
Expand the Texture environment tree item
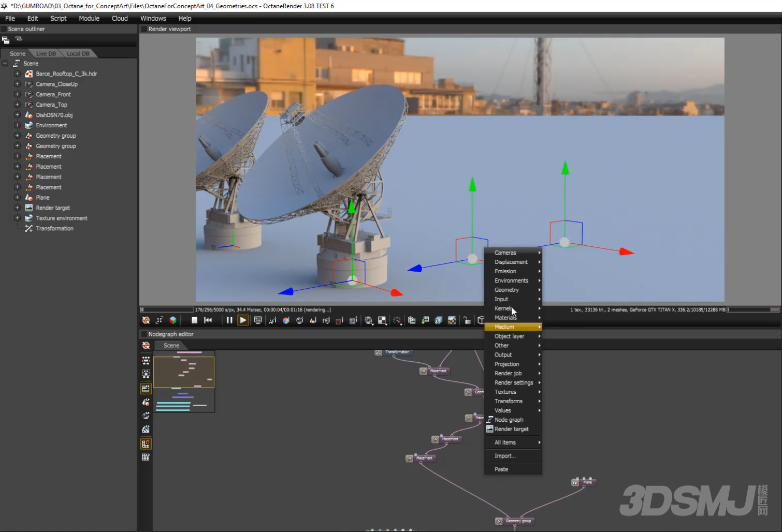[x=17, y=218]
